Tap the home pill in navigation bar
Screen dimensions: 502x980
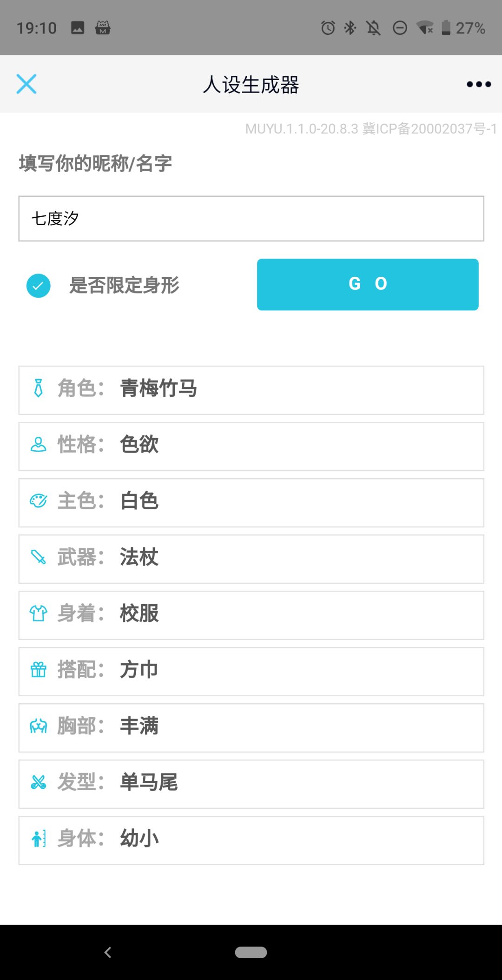point(251,953)
